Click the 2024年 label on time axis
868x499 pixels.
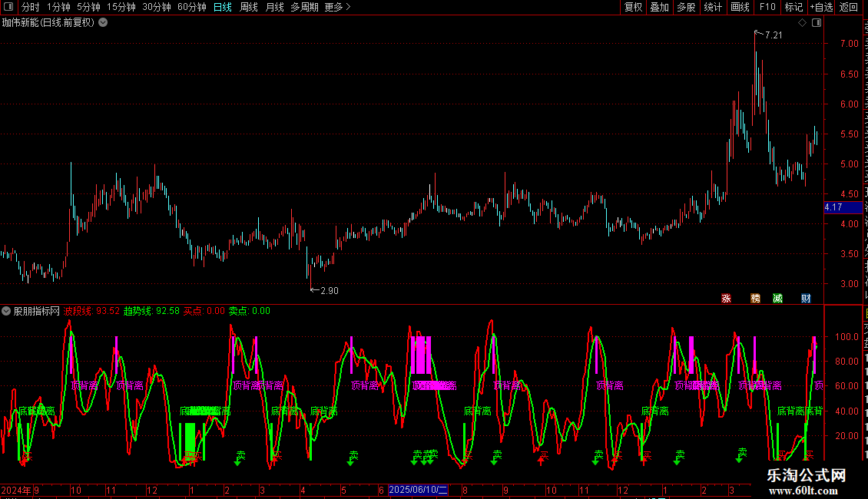pyautogui.click(x=16, y=490)
